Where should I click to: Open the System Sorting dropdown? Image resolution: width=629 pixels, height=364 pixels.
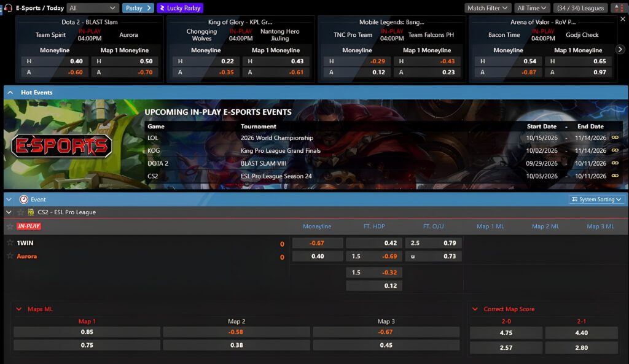pyautogui.click(x=596, y=199)
